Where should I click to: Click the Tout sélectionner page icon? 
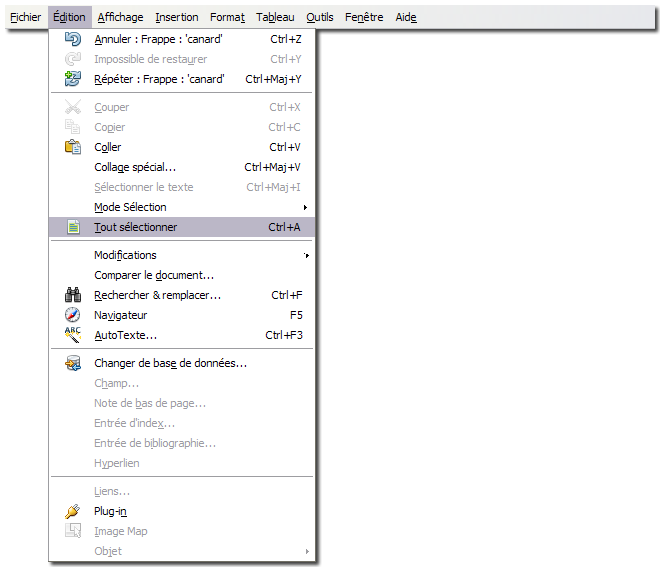[74, 227]
